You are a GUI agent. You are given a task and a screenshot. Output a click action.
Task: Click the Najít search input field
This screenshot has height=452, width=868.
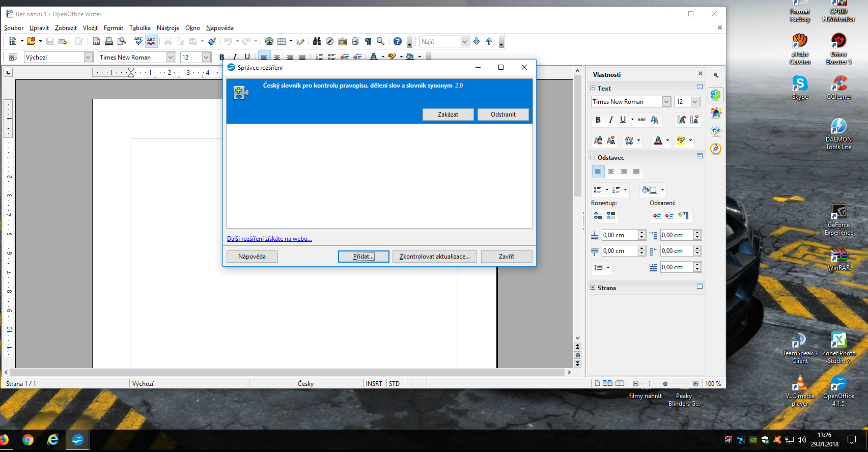click(x=440, y=42)
